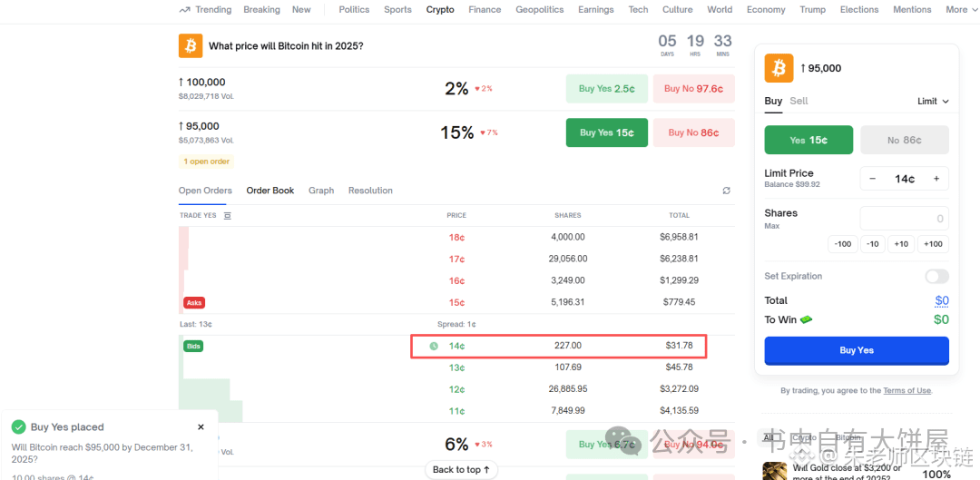Toggle the Set Expiration switch
980x480 pixels.
936,276
